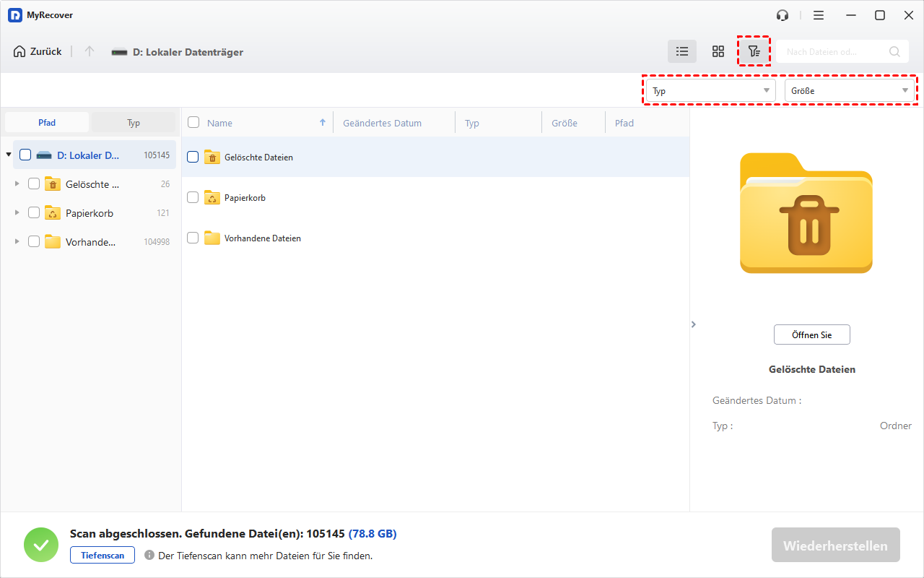This screenshot has height=578, width=924.
Task: Select the Pfad tab in sidebar
Action: point(47,123)
